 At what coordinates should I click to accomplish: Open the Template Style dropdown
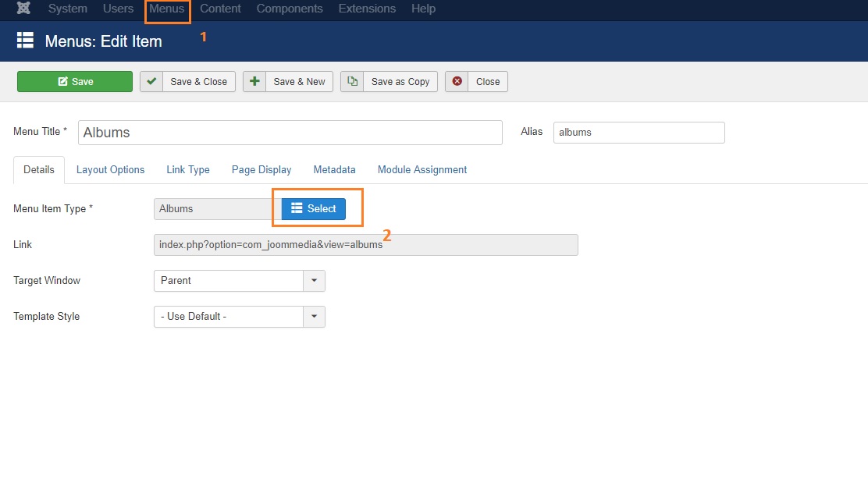pos(314,316)
